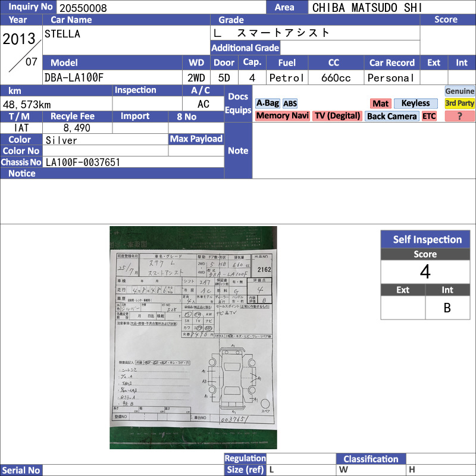Click the Max Payload label
This screenshot has width=476, height=476.
coord(196,139)
